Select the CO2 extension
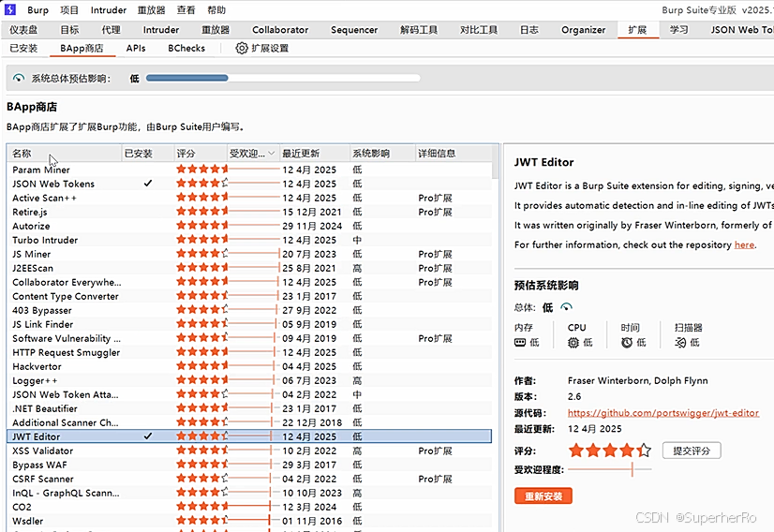This screenshot has height=532, width=774. pos(249,507)
